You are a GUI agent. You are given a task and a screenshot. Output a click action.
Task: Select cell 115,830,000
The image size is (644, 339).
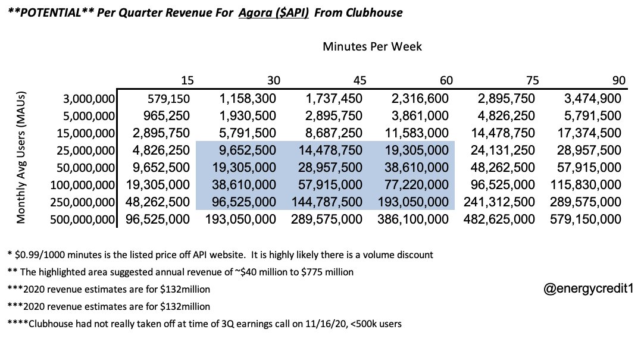(586, 185)
